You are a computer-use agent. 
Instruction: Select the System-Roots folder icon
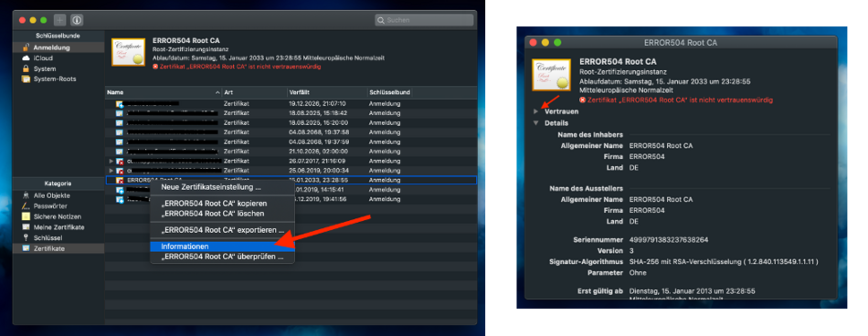coord(26,79)
